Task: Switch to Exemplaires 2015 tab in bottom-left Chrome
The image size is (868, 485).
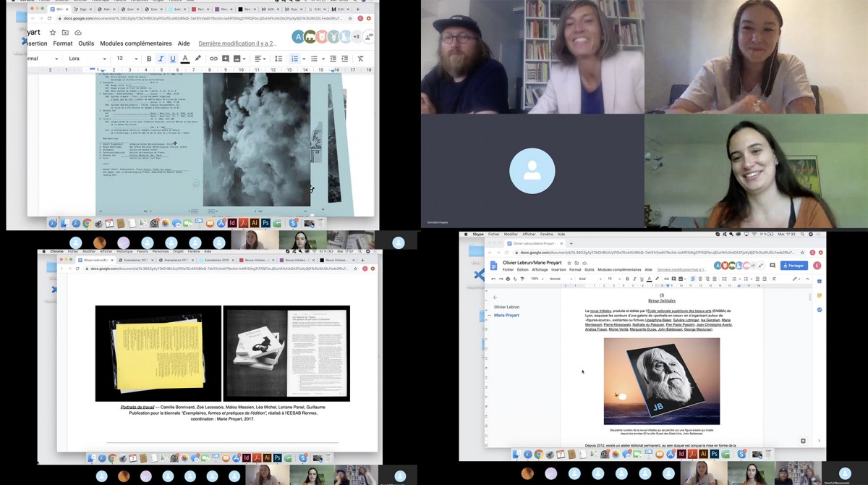Action: click(216, 259)
